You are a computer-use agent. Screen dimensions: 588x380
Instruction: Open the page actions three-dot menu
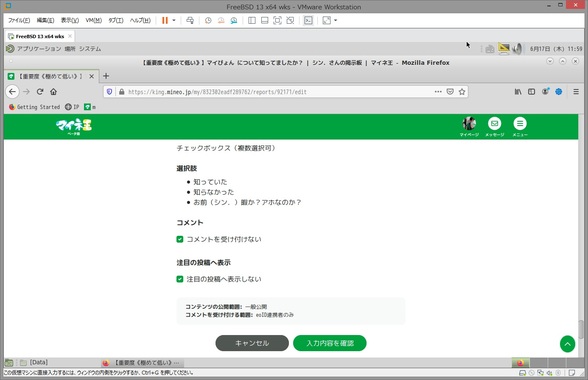click(x=438, y=92)
